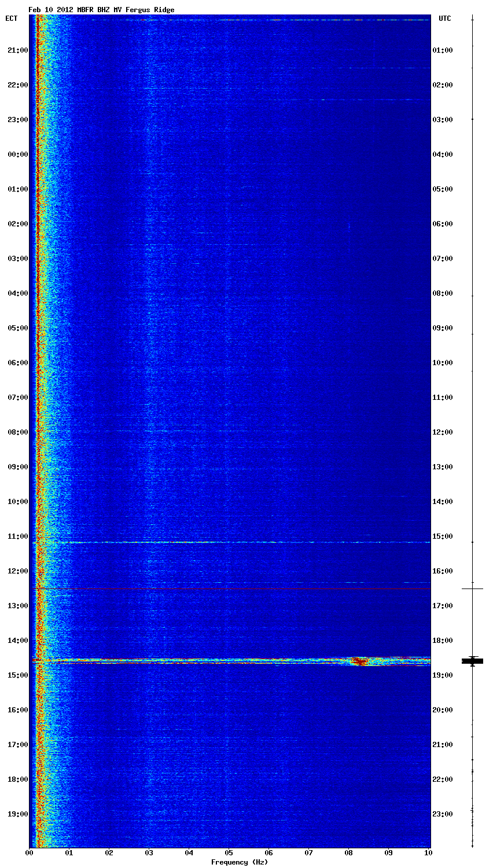Click '19:00' on the right UTC axis
The height and width of the screenshot is (868, 493).
(x=443, y=675)
